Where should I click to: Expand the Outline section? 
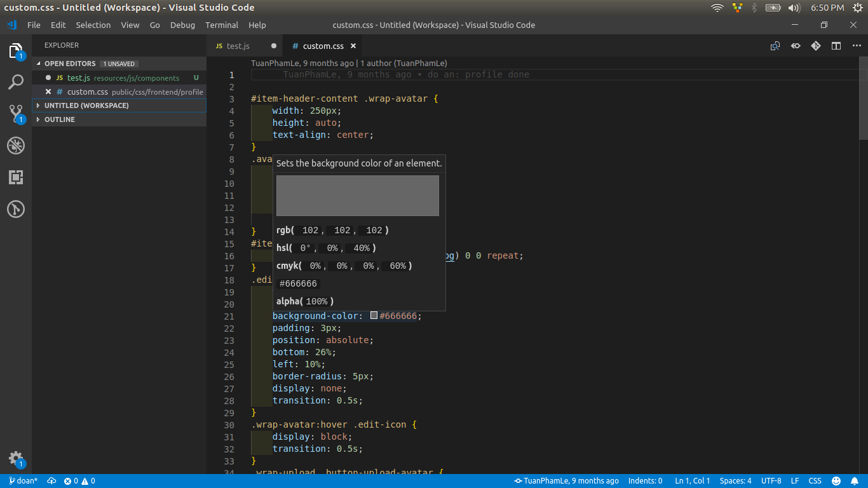point(60,119)
